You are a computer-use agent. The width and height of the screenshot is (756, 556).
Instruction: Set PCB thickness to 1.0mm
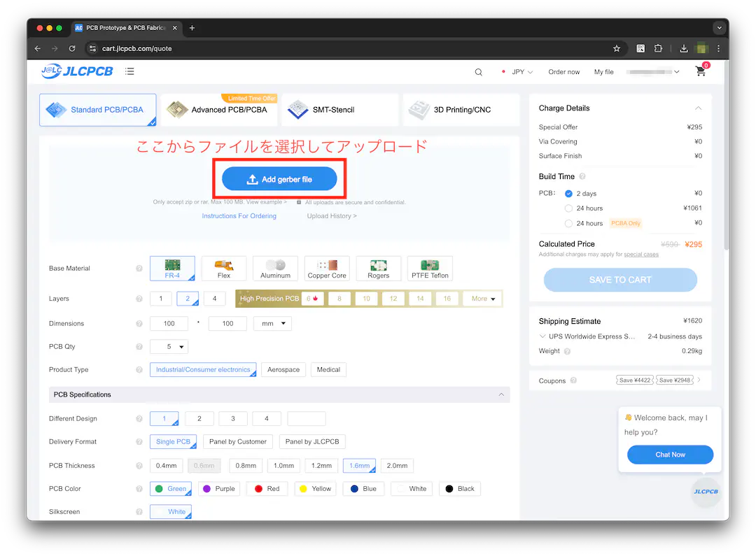click(x=284, y=466)
